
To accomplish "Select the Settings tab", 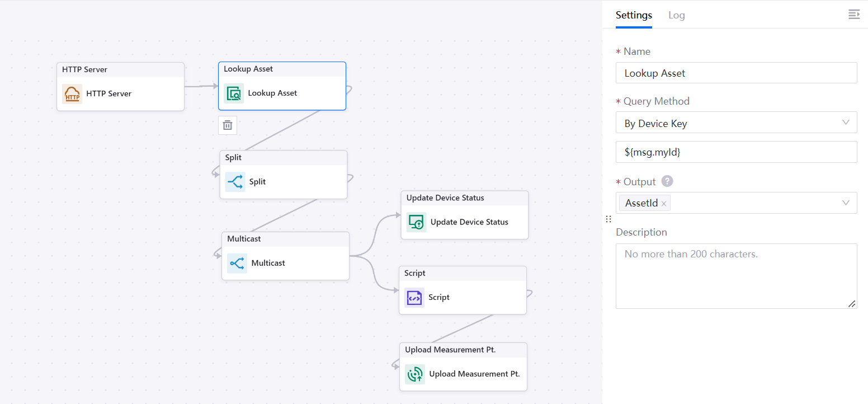I will pyautogui.click(x=634, y=15).
